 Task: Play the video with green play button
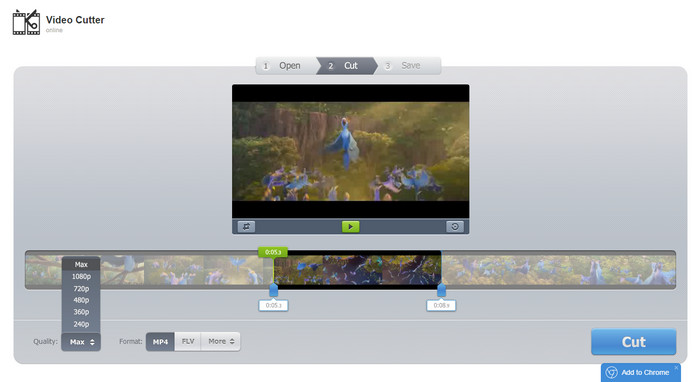pos(350,227)
